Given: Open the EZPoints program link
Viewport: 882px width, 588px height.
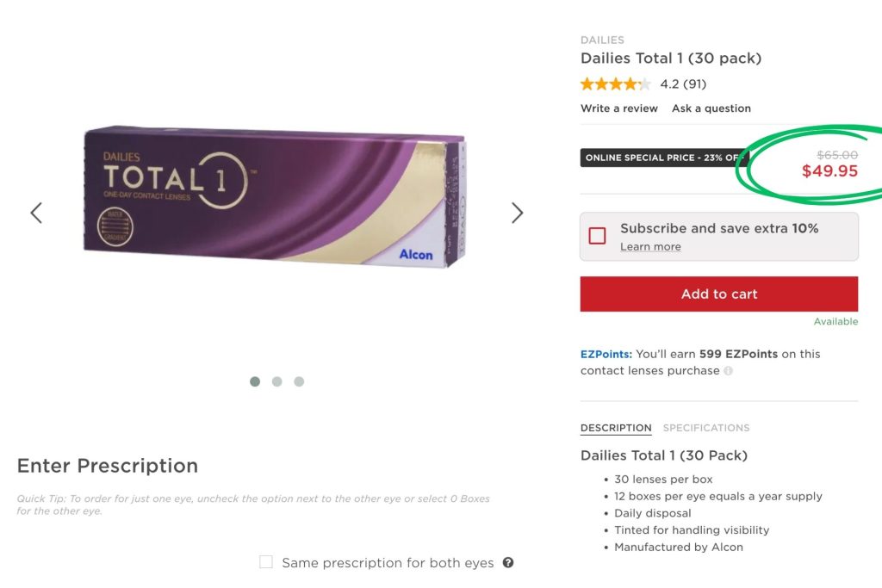Looking at the screenshot, I should point(606,354).
